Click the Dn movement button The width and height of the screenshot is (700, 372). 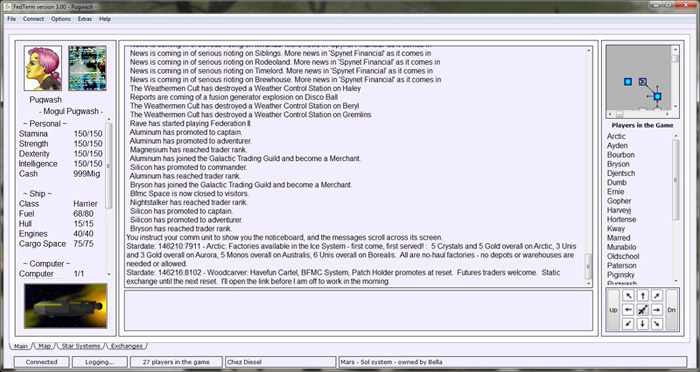pos(671,310)
